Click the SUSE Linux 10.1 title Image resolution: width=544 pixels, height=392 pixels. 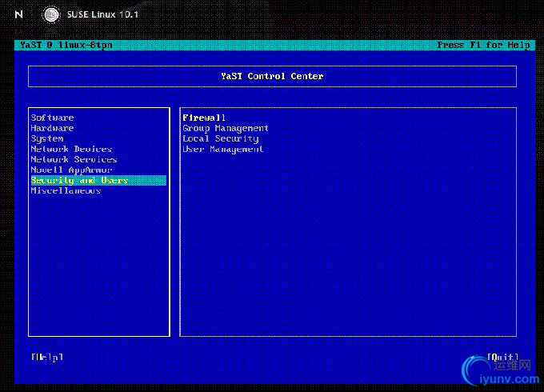tap(102, 14)
